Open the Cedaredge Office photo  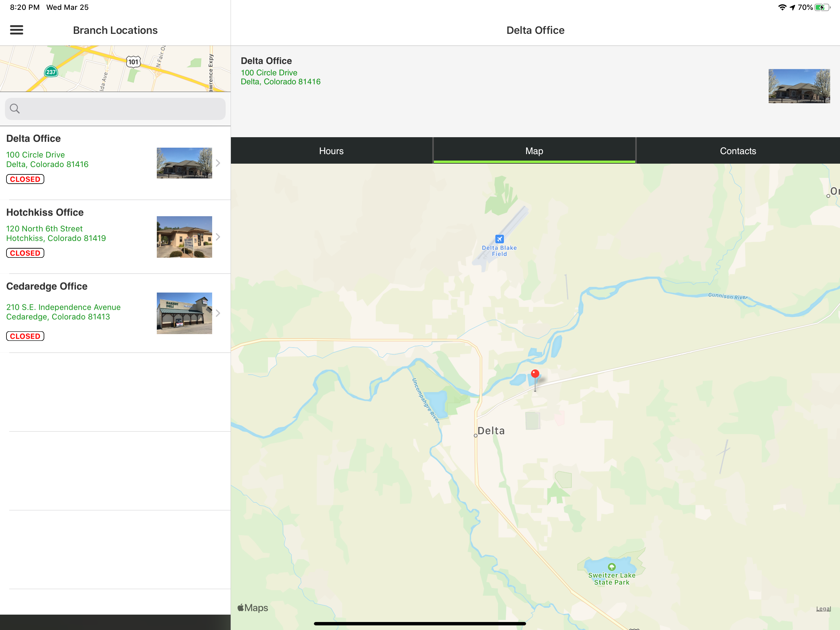[x=184, y=313]
